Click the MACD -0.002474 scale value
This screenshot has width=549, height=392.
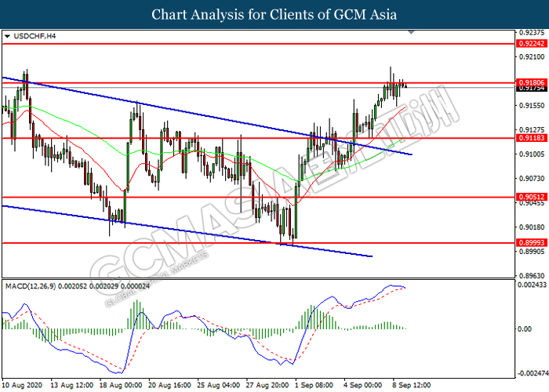532,373
